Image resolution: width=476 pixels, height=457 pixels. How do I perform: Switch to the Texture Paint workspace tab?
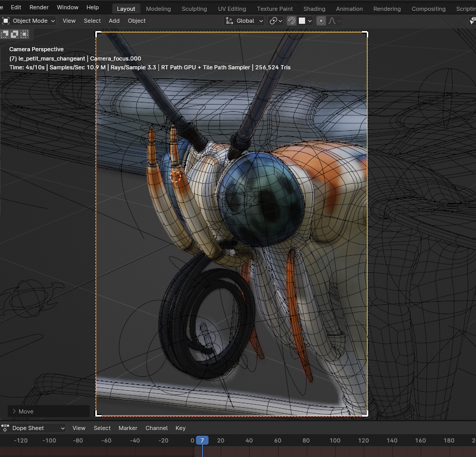point(275,9)
